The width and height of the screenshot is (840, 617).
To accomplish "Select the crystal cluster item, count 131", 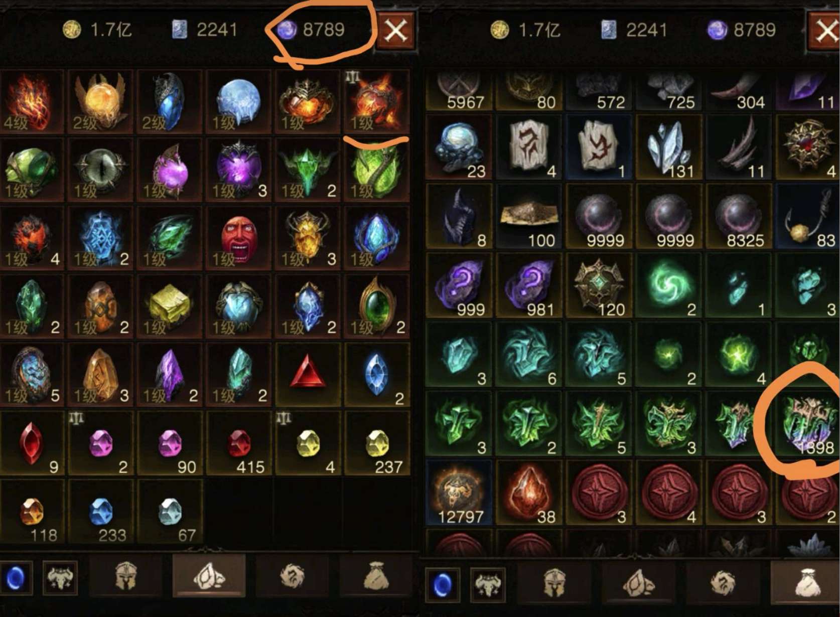I will point(669,147).
